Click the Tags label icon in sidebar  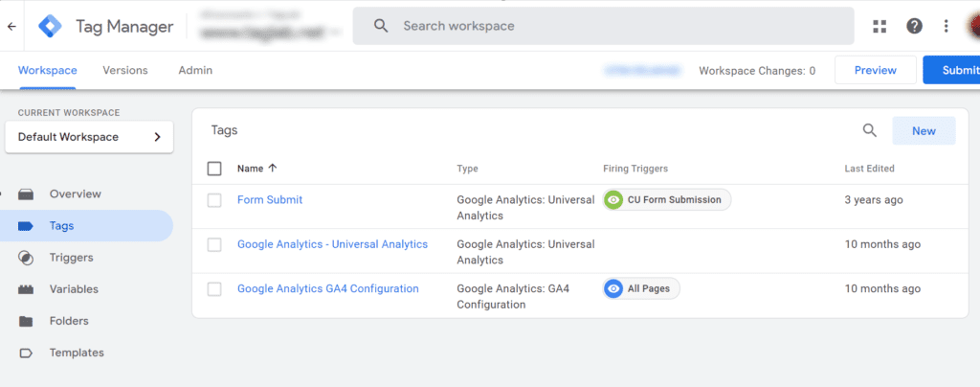(x=26, y=226)
